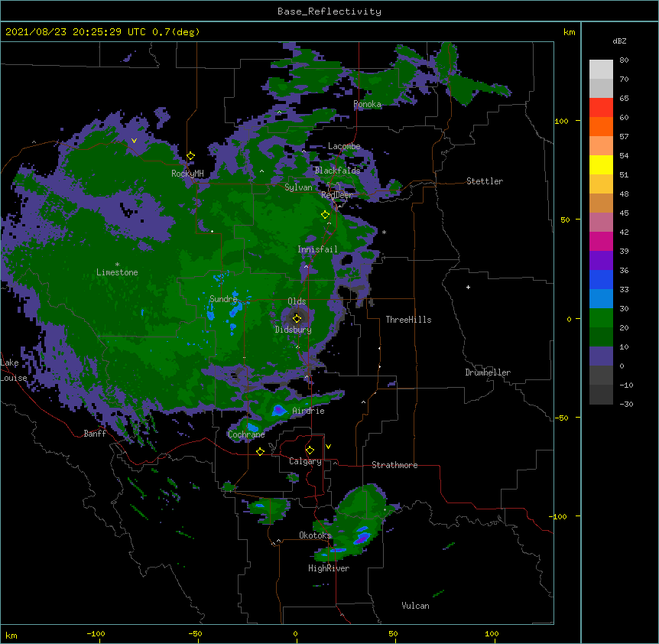Viewport: 659px width, 644px height.
Task: Click the RockyMH label
Action: (187, 174)
